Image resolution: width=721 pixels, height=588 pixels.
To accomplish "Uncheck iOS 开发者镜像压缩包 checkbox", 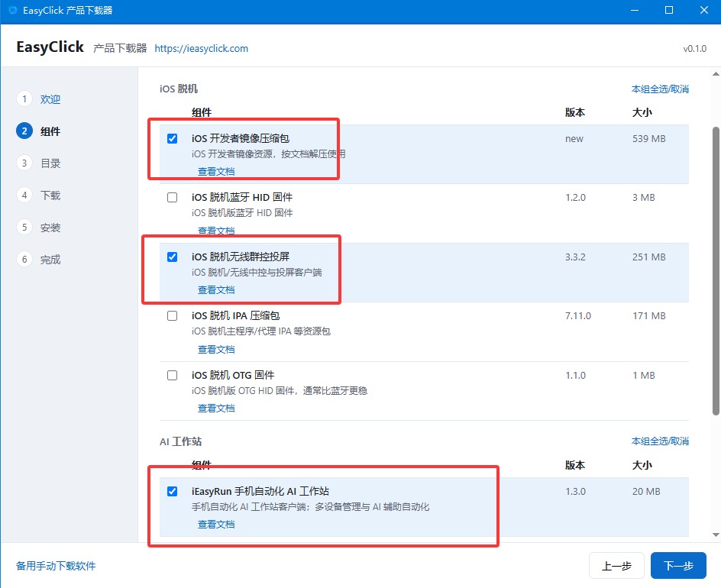I will click(x=172, y=138).
